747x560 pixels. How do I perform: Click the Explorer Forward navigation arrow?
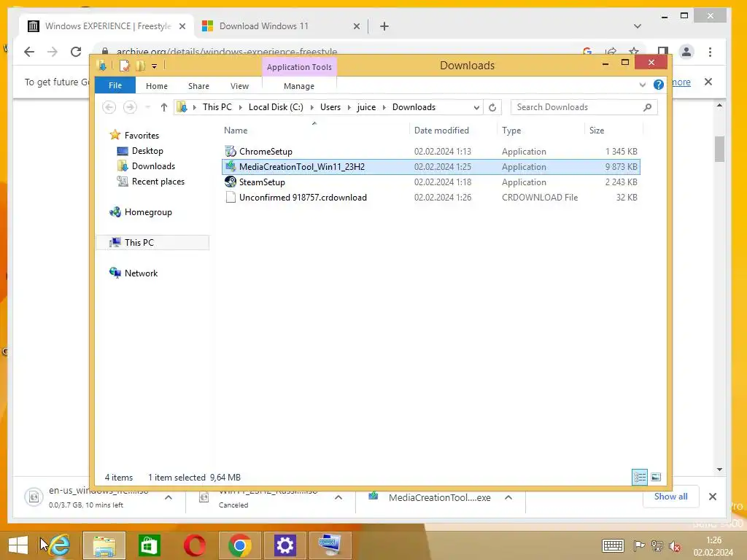(130, 107)
